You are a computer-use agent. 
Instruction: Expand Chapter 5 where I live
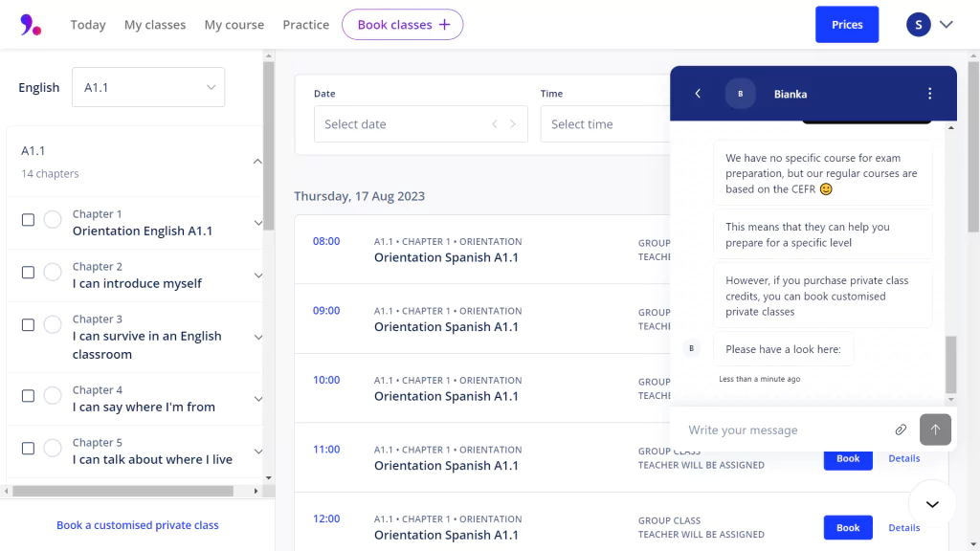(x=258, y=452)
